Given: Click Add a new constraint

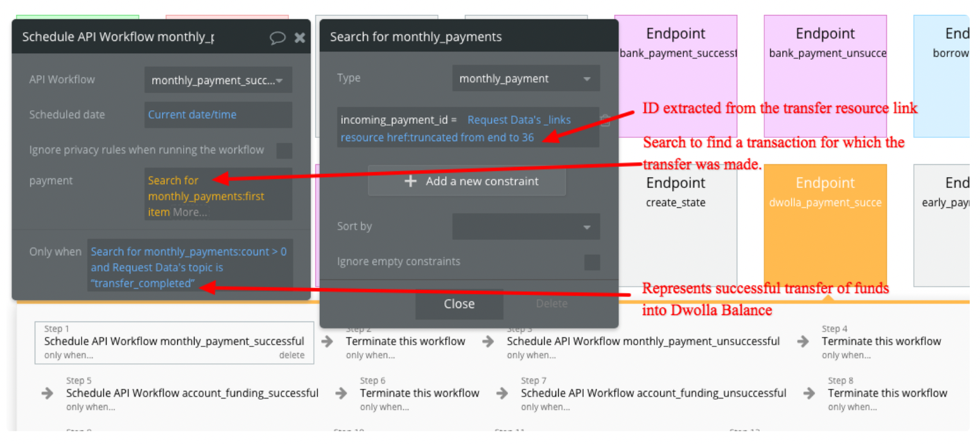Looking at the screenshot, I should 467,181.
